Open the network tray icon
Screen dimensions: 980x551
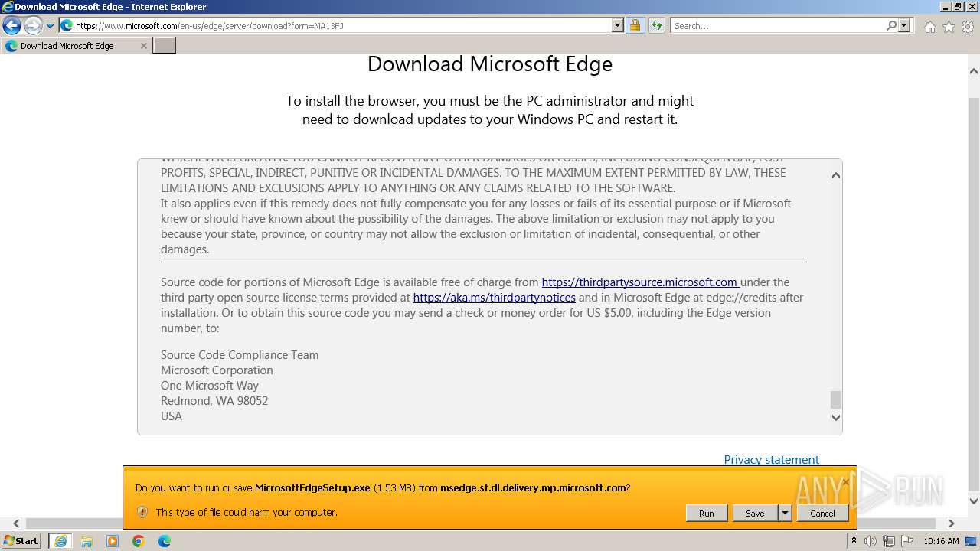click(889, 541)
